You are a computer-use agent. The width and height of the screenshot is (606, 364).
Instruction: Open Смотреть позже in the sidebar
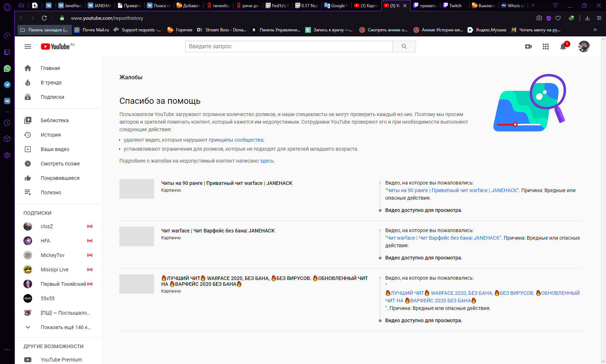[58, 164]
